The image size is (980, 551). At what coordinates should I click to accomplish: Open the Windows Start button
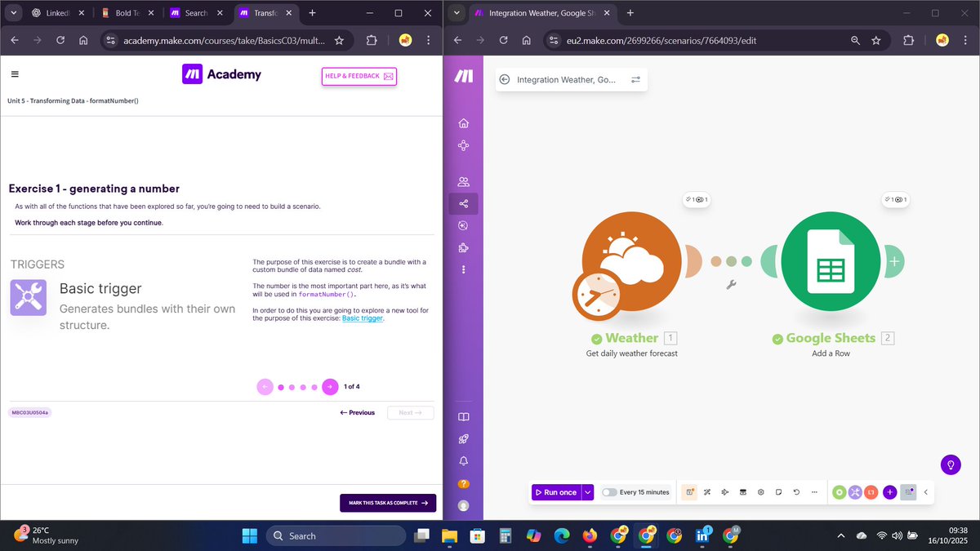click(248, 535)
